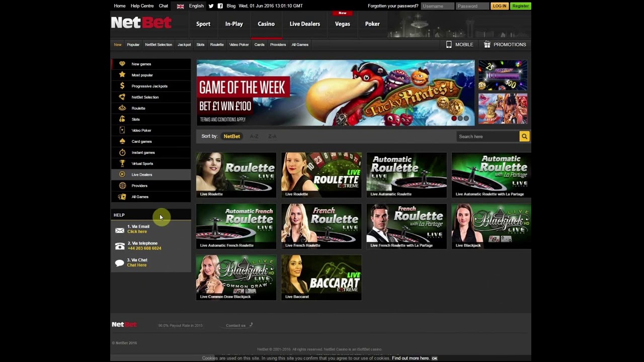This screenshot has height=362, width=644.
Task: Open the Live Baccarat game thumbnail
Action: pyautogui.click(x=321, y=277)
